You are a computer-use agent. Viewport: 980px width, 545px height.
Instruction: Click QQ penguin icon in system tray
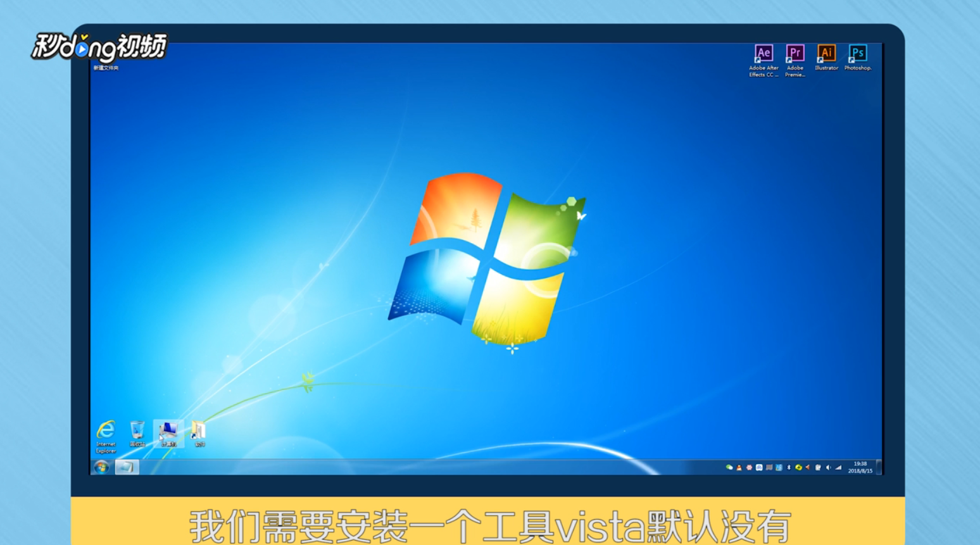[739, 467]
